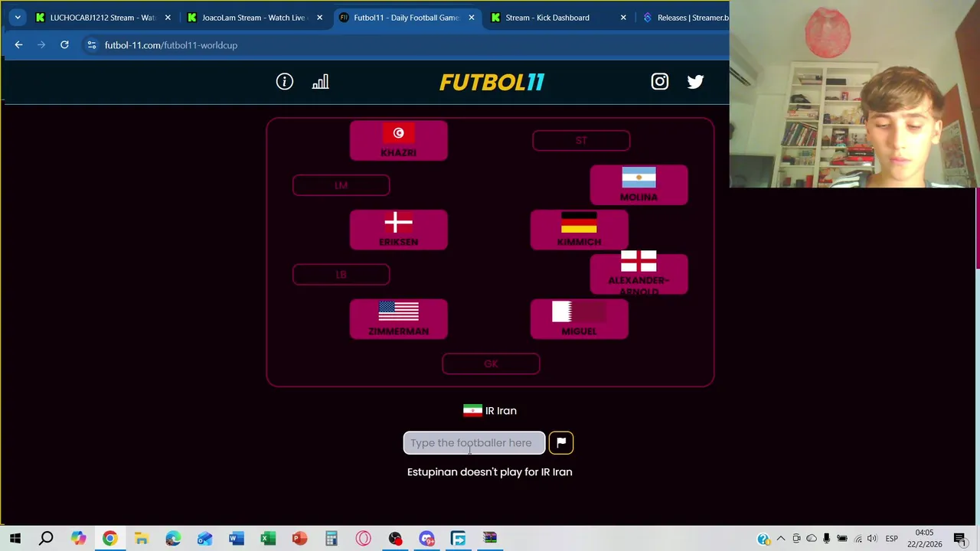
Task: Close the LUCHOCABJ1212 Stream tab
Action: pos(168,18)
